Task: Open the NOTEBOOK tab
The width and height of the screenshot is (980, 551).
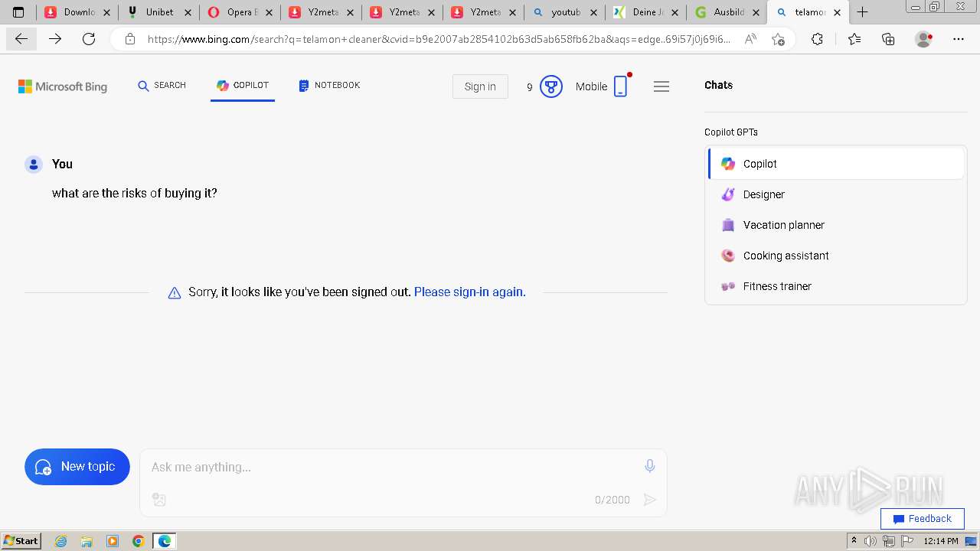Action: [329, 86]
